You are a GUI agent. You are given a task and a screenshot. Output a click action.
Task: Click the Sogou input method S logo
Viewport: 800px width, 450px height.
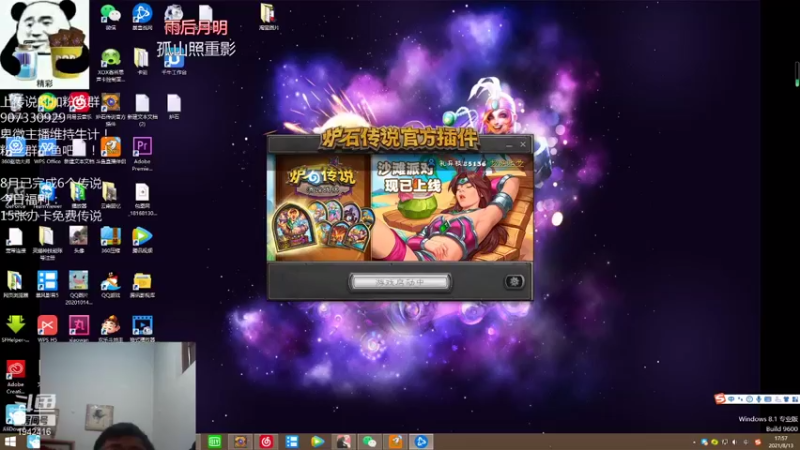[720, 398]
